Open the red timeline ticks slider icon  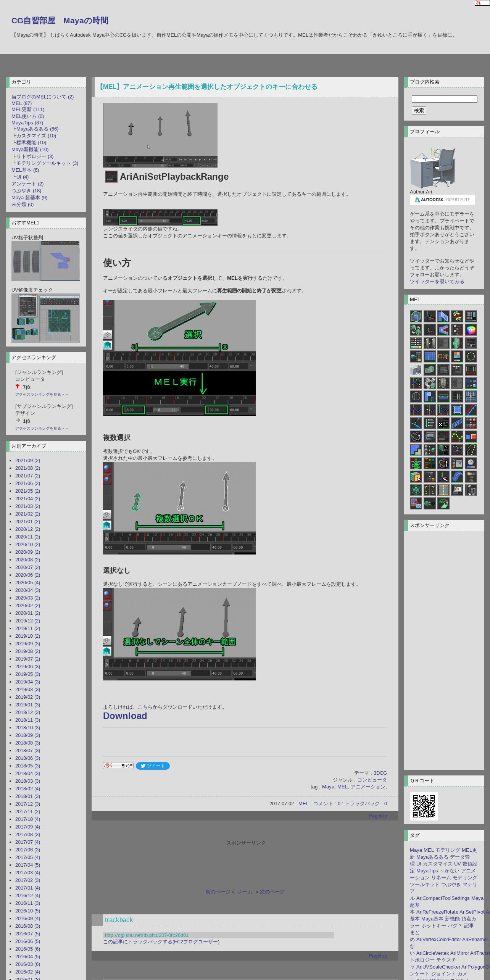pyautogui.click(x=443, y=437)
